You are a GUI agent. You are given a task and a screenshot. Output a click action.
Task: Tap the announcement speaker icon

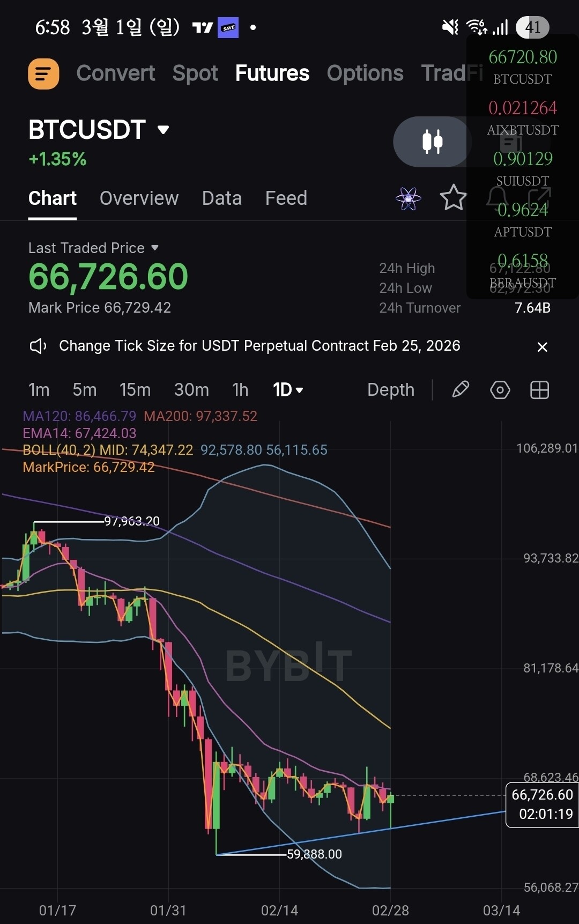tap(38, 346)
